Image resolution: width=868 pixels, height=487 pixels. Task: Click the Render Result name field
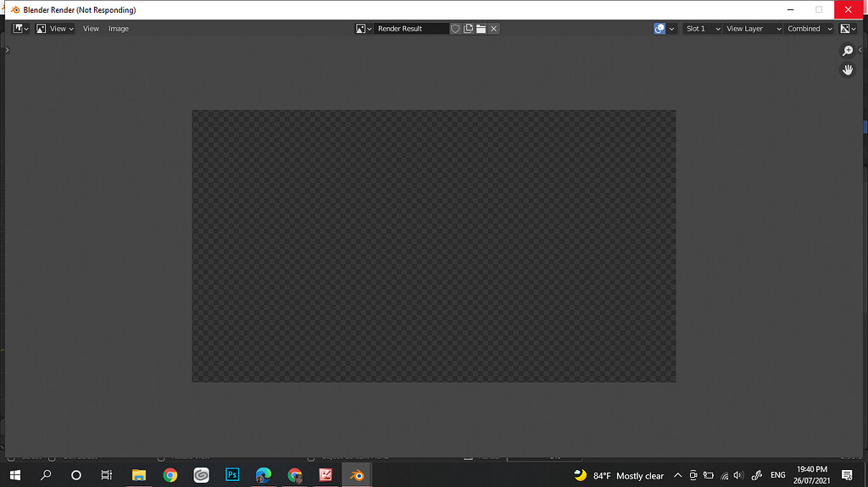[411, 29]
